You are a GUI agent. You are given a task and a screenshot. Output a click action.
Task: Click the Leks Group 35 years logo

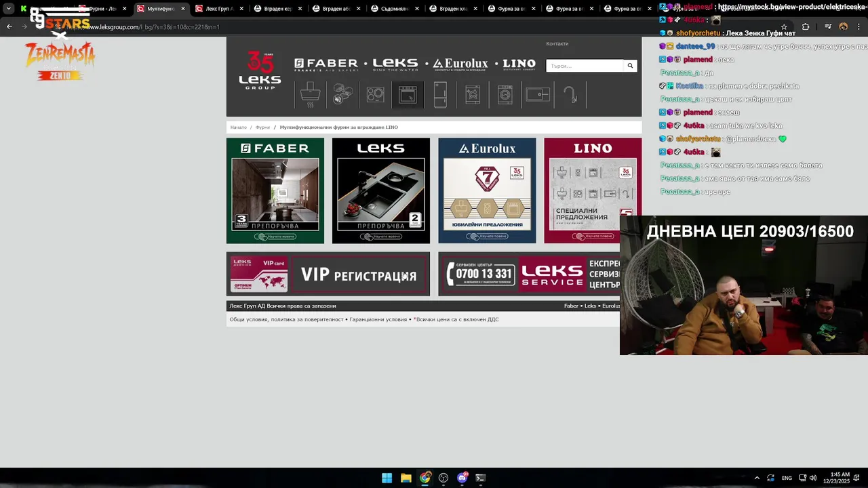(x=260, y=70)
